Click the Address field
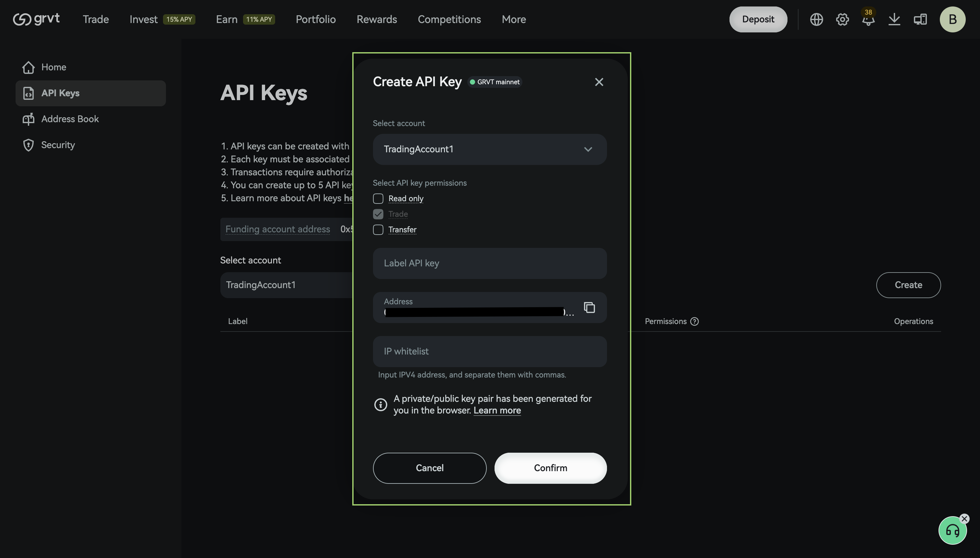The image size is (980, 558). 489,308
